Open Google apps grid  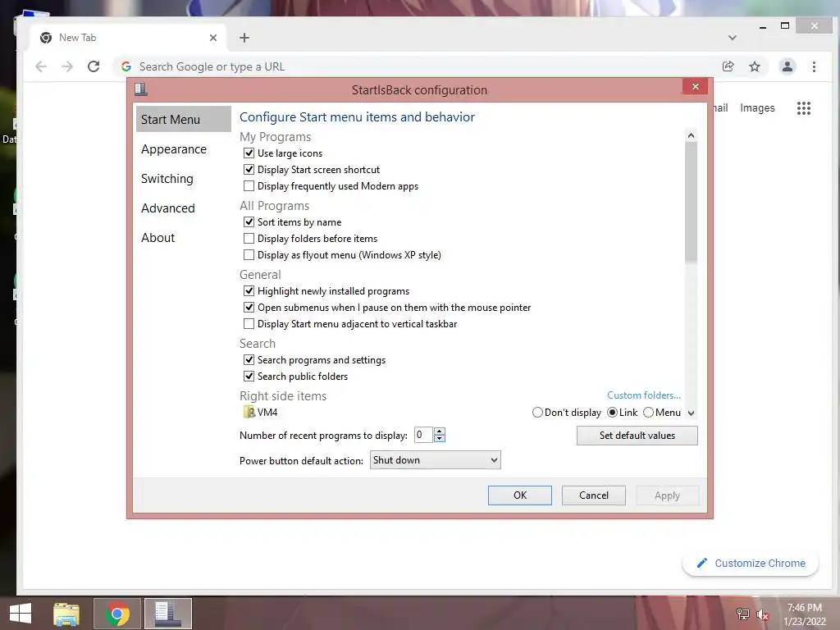pyautogui.click(x=804, y=108)
